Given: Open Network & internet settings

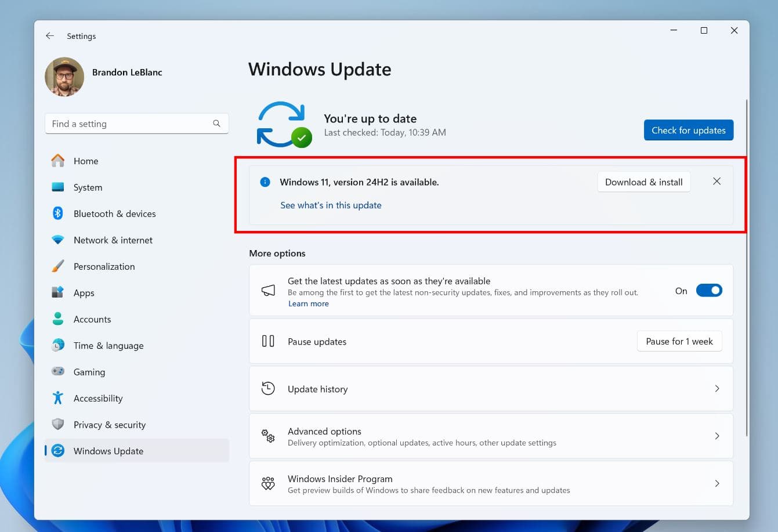Looking at the screenshot, I should 113,240.
